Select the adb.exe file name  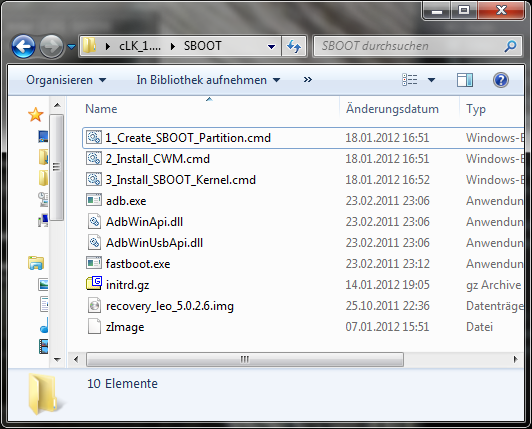tap(126, 201)
